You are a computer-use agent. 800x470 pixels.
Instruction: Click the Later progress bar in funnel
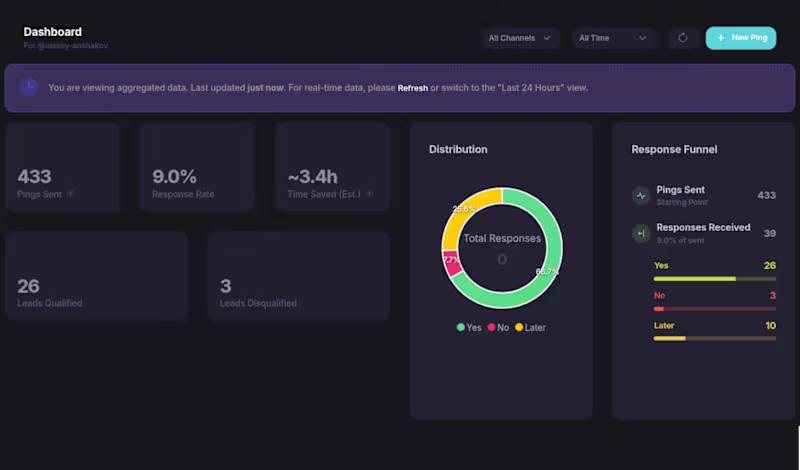click(x=714, y=338)
